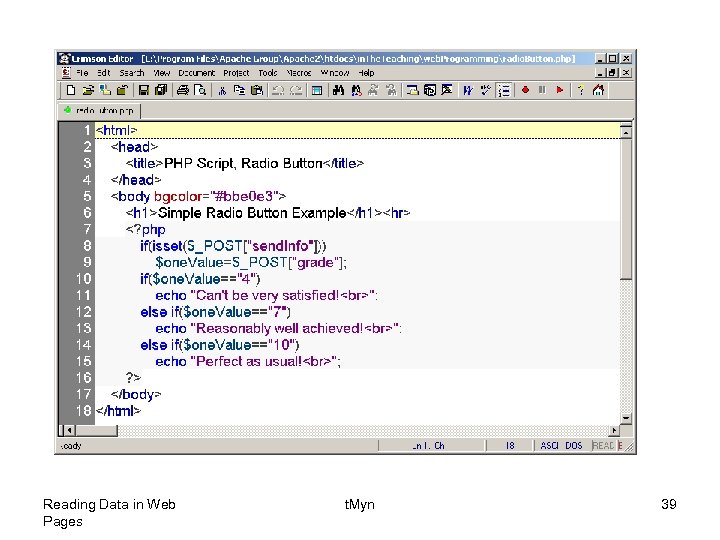Image resolution: width=720 pixels, height=540 pixels.
Task: Click the home page house icon
Action: tap(598, 90)
